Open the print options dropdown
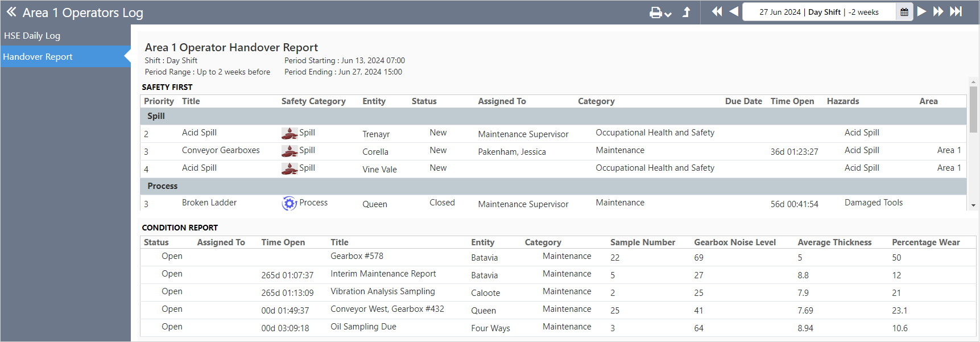 660,13
